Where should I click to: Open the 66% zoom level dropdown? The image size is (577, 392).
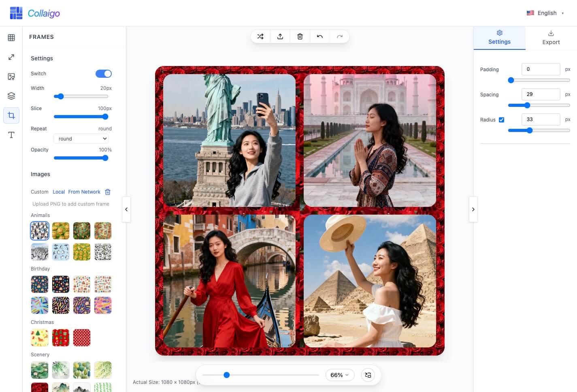point(339,375)
